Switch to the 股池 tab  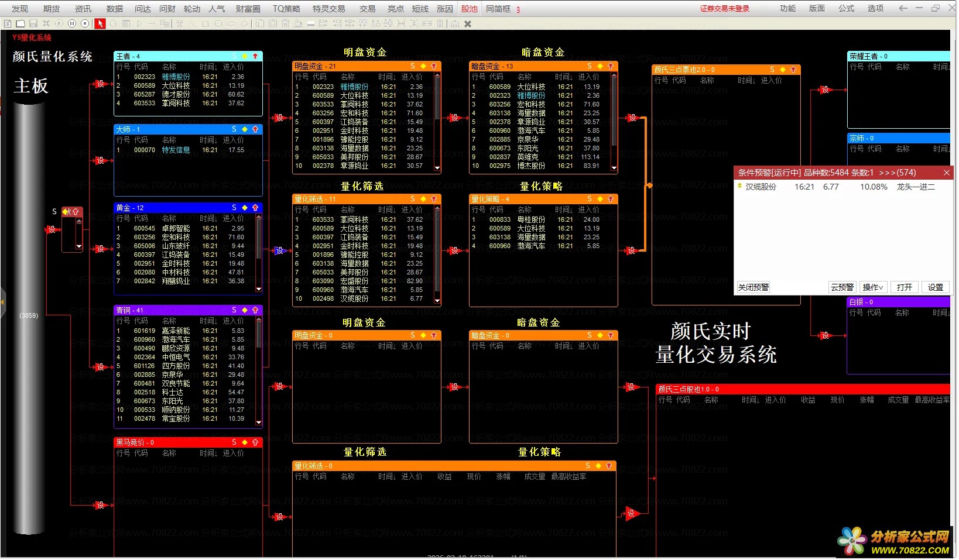pyautogui.click(x=469, y=9)
